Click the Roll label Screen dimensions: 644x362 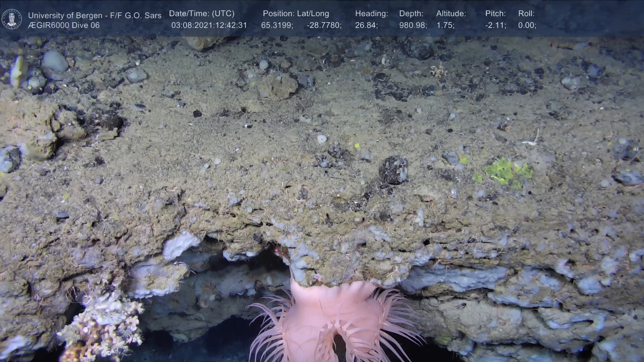[x=526, y=14]
